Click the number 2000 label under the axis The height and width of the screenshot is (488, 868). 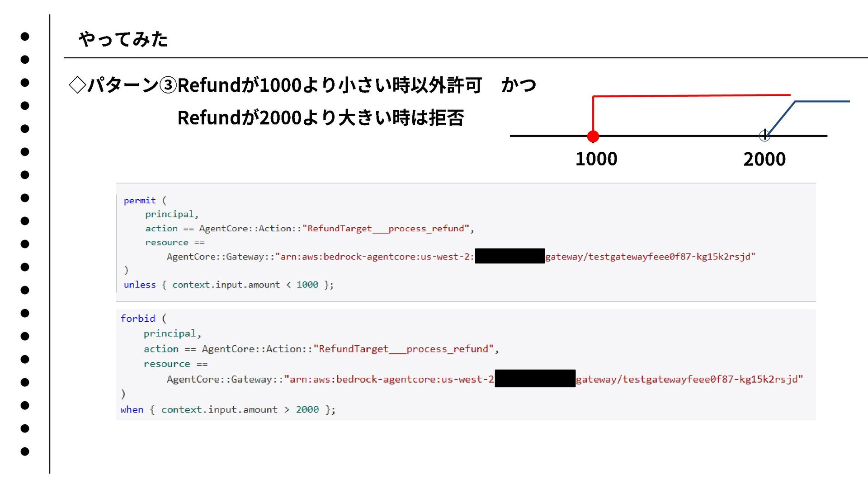764,160
